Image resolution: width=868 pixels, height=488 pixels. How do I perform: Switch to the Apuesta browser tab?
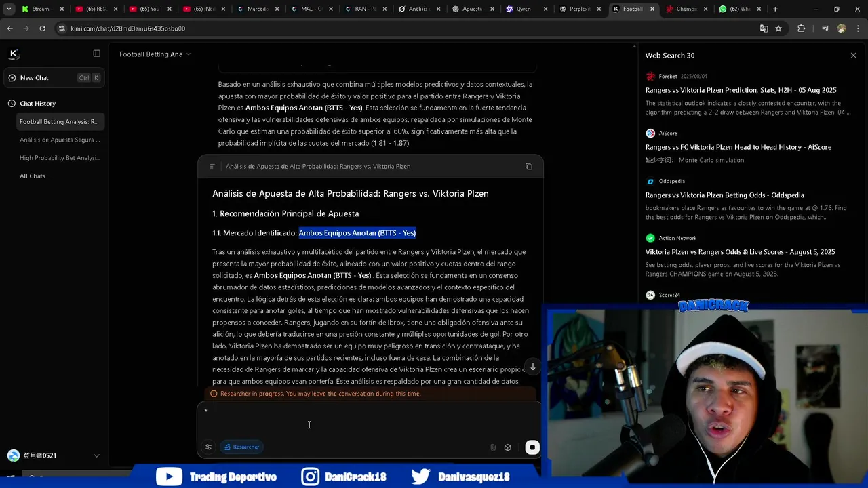[x=472, y=9]
